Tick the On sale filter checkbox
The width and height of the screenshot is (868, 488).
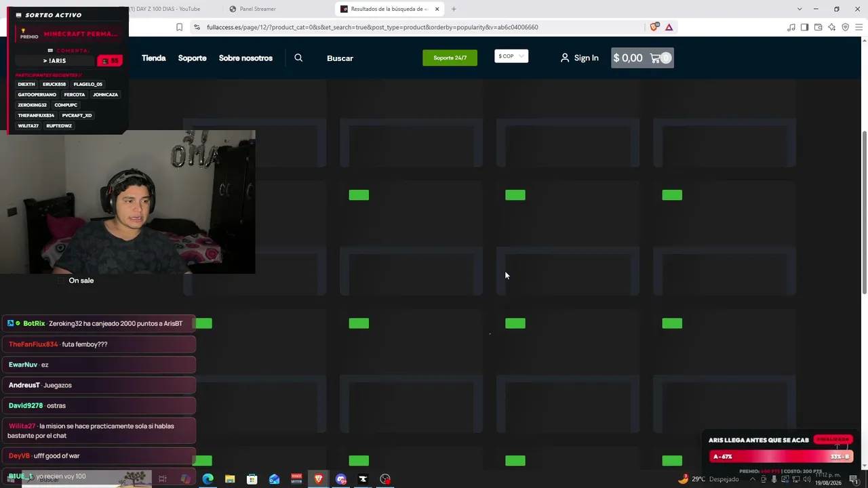click(61, 281)
